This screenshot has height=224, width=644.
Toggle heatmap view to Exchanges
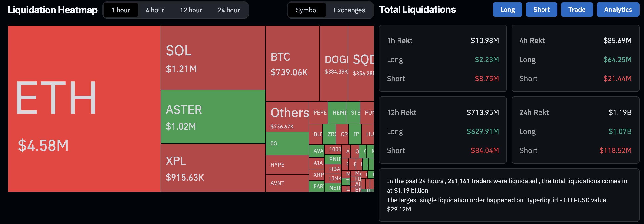click(349, 10)
